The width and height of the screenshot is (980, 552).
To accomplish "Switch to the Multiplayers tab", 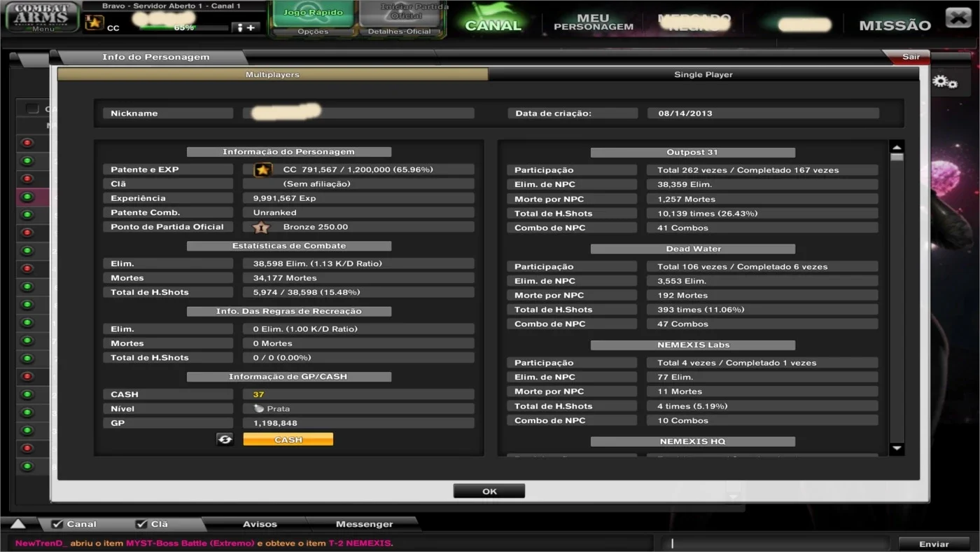I will click(272, 74).
